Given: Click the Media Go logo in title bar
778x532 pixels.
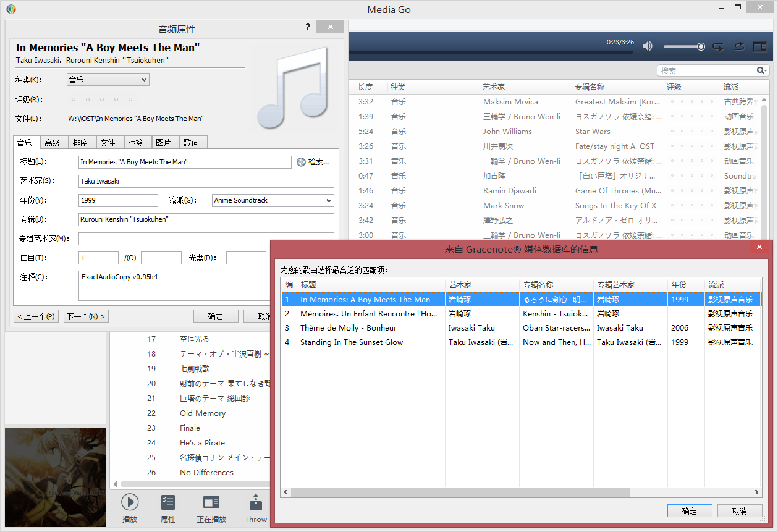Looking at the screenshot, I should click(x=11, y=9).
